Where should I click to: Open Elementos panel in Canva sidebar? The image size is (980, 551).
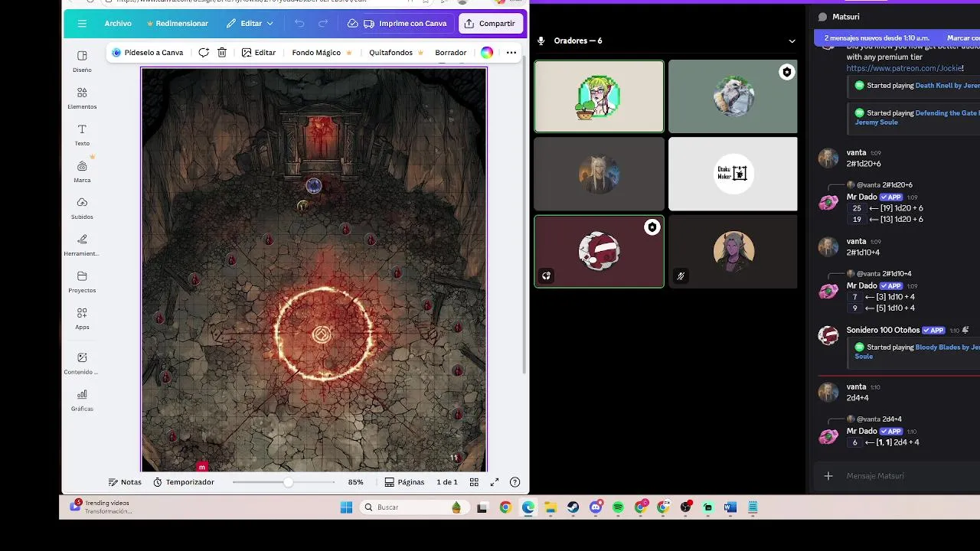[82, 98]
